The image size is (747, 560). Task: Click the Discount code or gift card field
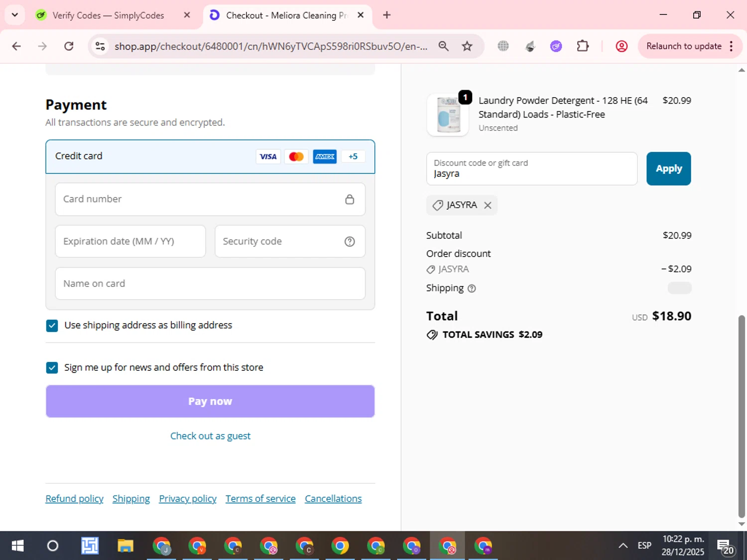tap(532, 169)
